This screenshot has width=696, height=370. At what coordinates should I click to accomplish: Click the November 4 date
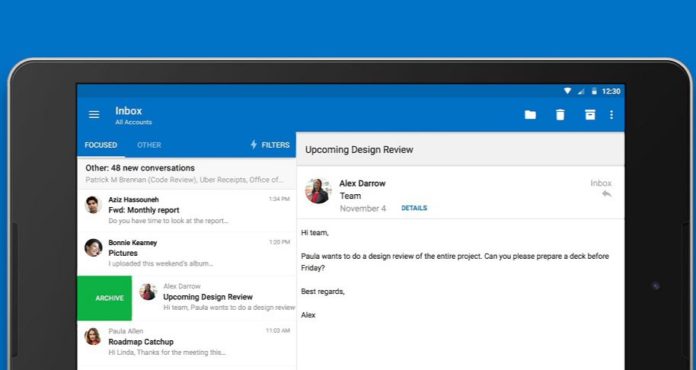click(x=363, y=208)
